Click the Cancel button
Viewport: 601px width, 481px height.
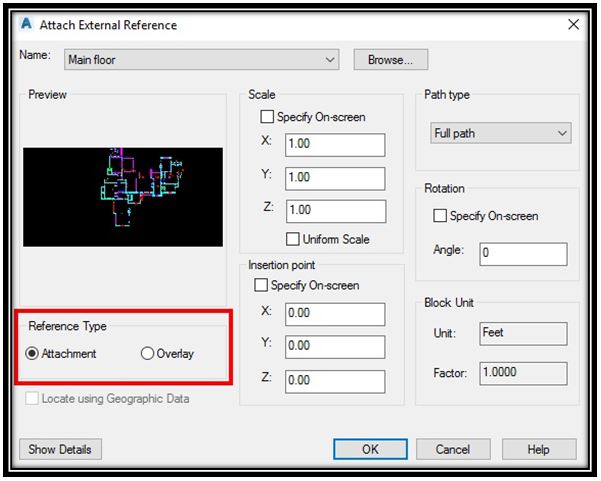453,449
